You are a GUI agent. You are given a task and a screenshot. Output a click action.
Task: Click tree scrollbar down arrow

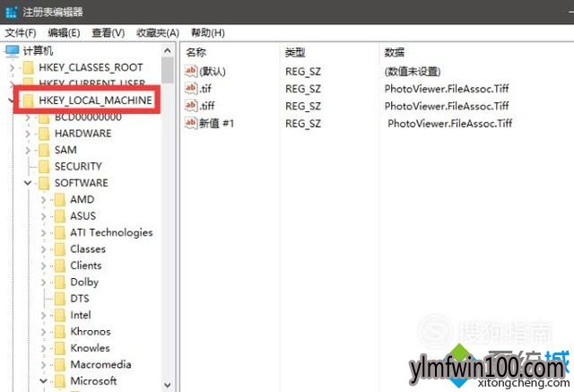168,385
